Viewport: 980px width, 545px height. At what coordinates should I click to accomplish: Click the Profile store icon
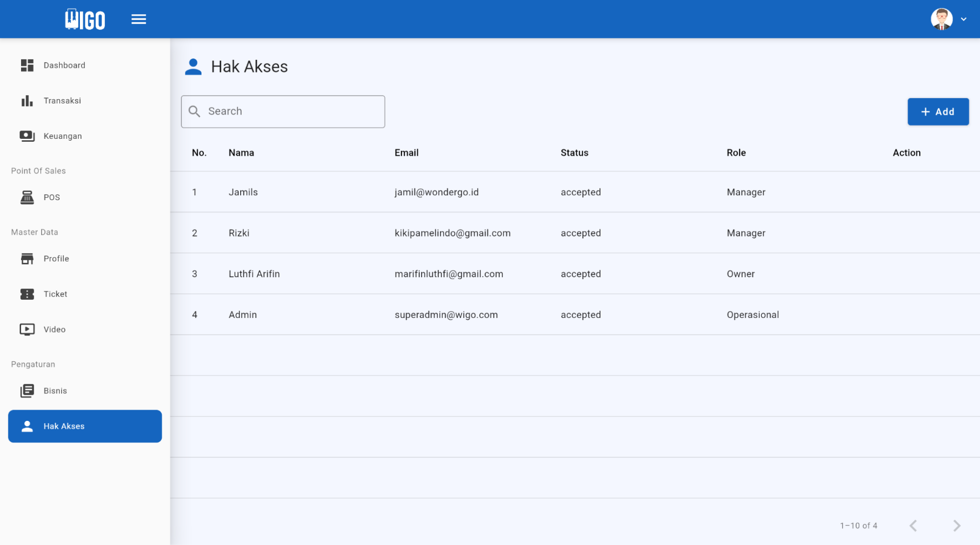click(x=27, y=259)
